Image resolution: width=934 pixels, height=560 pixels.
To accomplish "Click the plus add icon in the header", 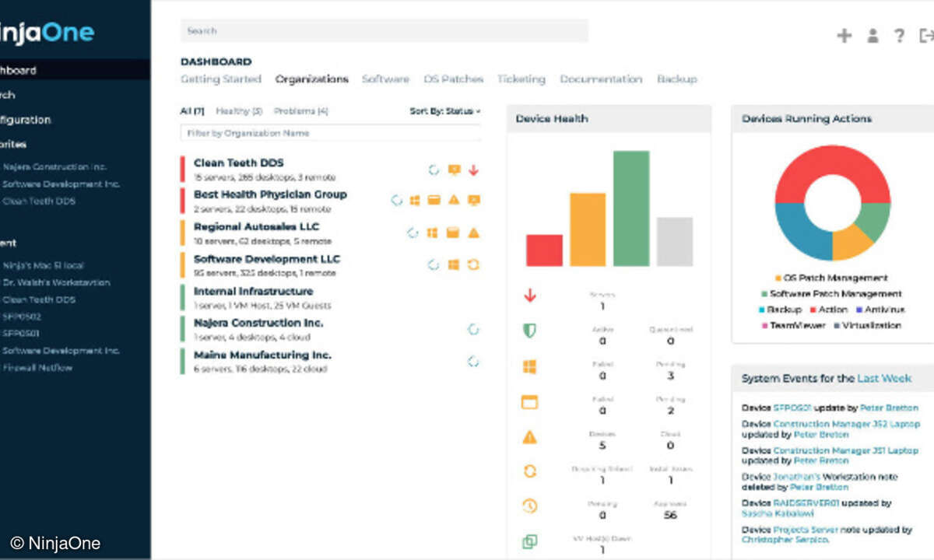I will (844, 35).
